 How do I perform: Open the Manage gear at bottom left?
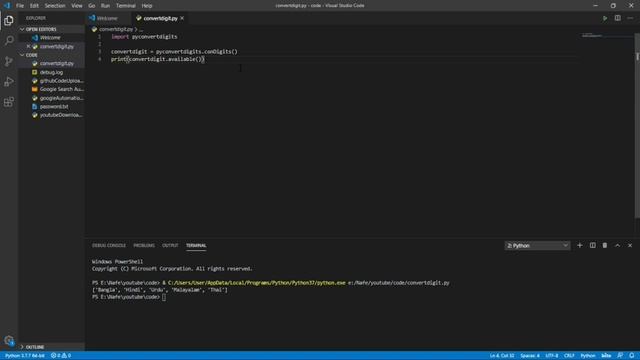pos(9,340)
